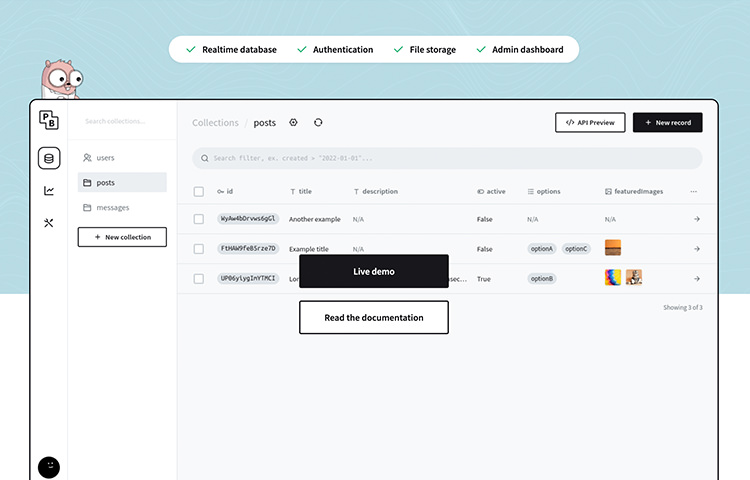The height and width of the screenshot is (480, 750).
Task: Sort by the title column header
Action: coord(301,191)
